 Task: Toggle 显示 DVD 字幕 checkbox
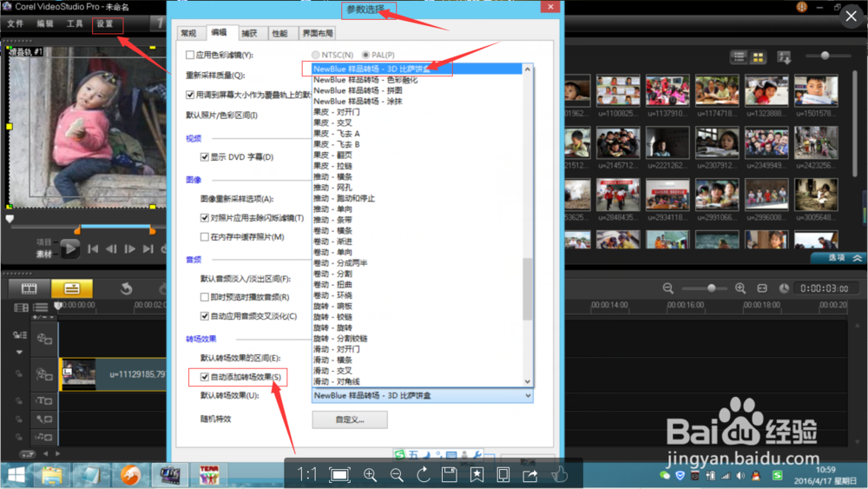point(204,156)
